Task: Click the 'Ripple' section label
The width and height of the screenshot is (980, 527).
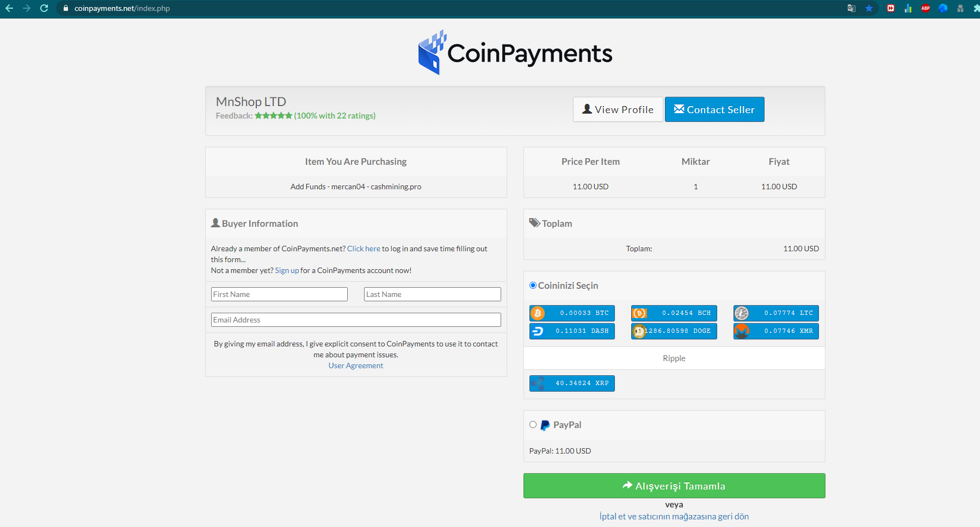Action: point(674,358)
